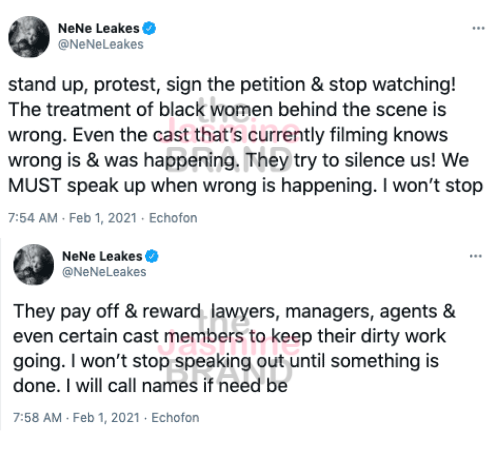The width and height of the screenshot is (494, 449).
Task: Click the verified badge on the first tweet
Action: click(149, 28)
